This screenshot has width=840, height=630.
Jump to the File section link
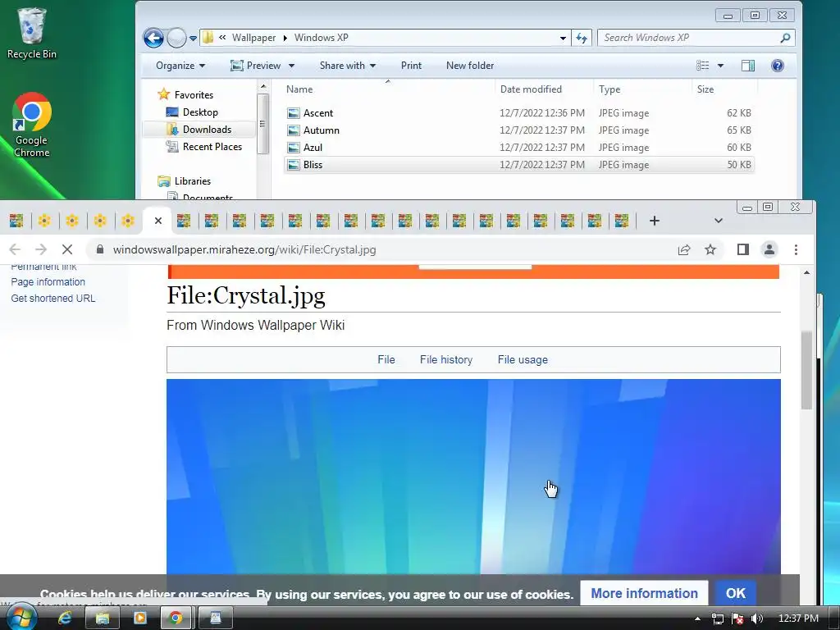386,360
